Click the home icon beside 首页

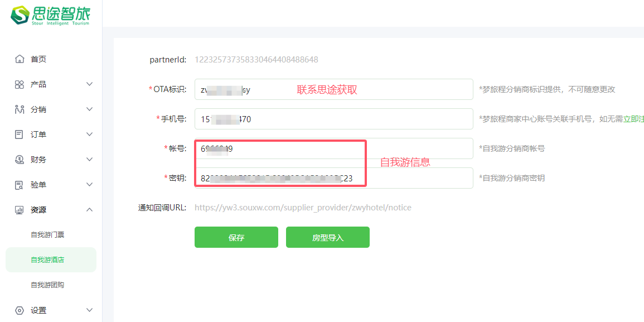[20, 59]
